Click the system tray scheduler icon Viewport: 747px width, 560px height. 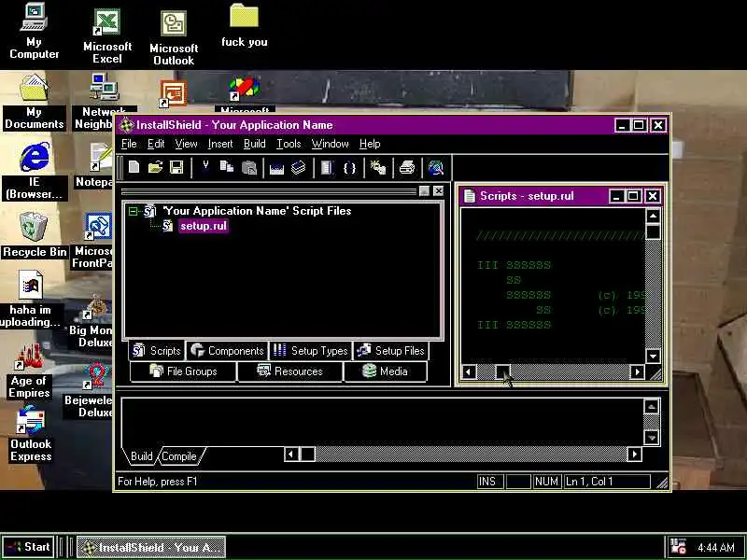click(x=678, y=547)
